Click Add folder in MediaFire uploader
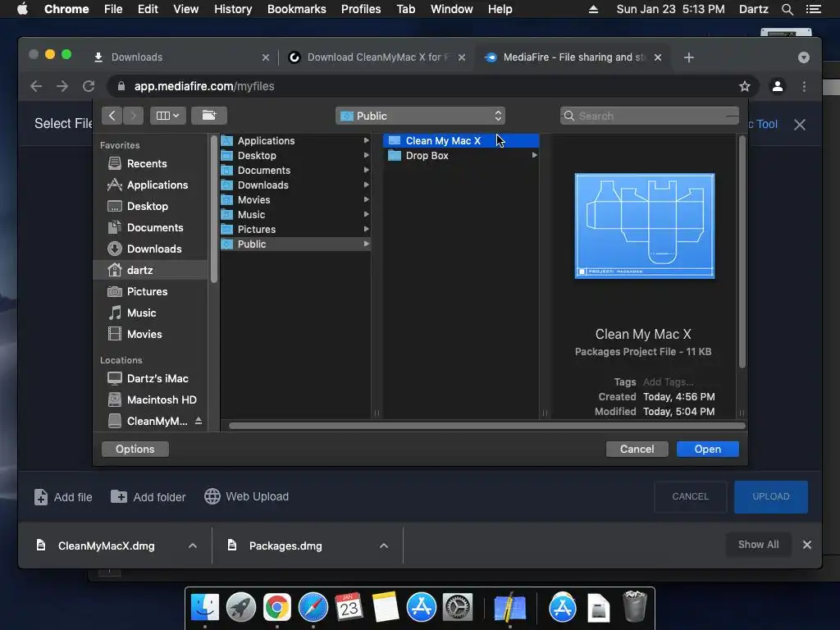This screenshot has height=630, width=840. pyautogui.click(x=148, y=497)
